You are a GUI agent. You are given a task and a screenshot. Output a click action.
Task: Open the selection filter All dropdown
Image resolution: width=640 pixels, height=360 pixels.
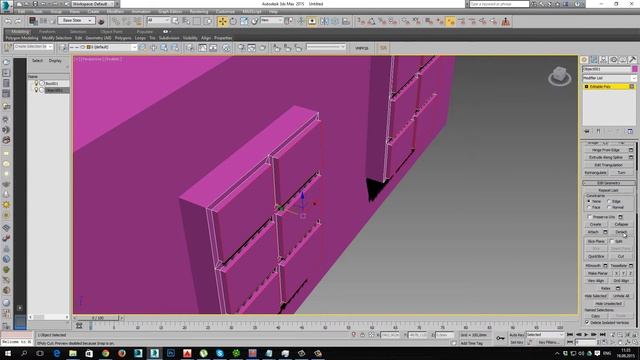158,20
